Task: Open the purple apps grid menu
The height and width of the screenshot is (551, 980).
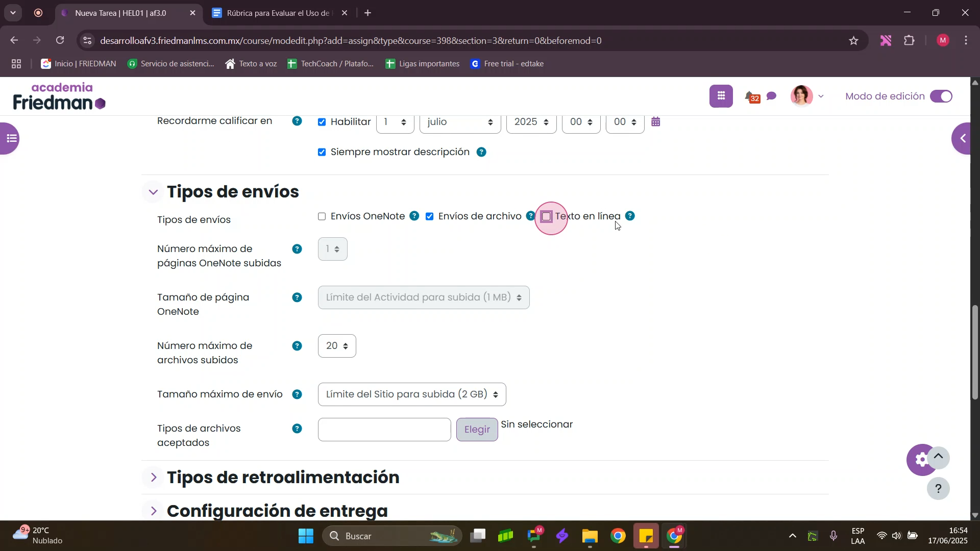Action: (x=721, y=96)
